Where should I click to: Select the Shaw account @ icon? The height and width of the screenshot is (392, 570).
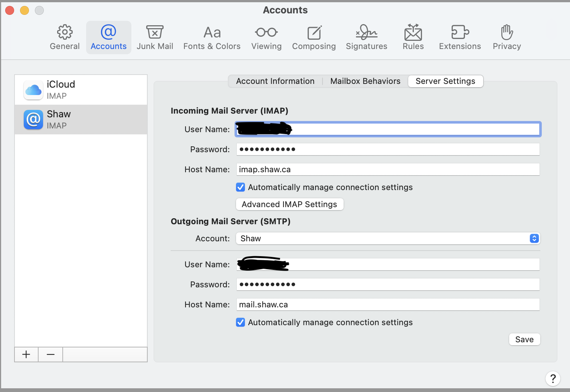[x=33, y=120]
